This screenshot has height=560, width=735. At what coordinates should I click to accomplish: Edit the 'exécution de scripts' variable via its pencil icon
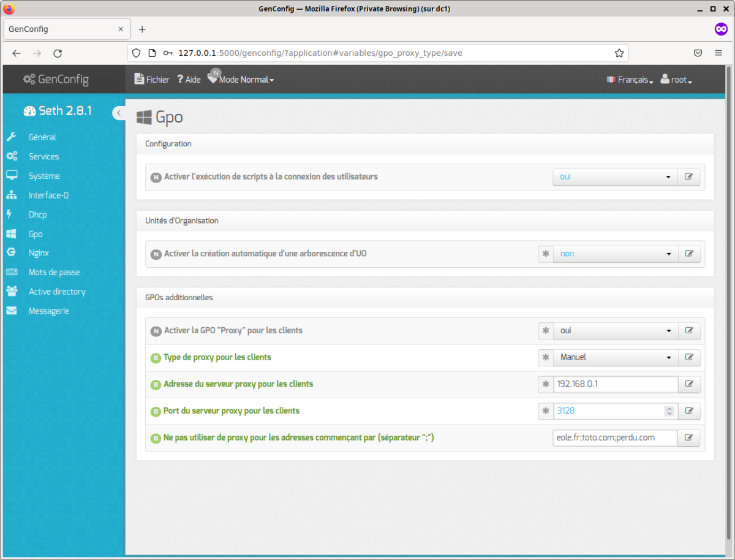click(x=688, y=176)
